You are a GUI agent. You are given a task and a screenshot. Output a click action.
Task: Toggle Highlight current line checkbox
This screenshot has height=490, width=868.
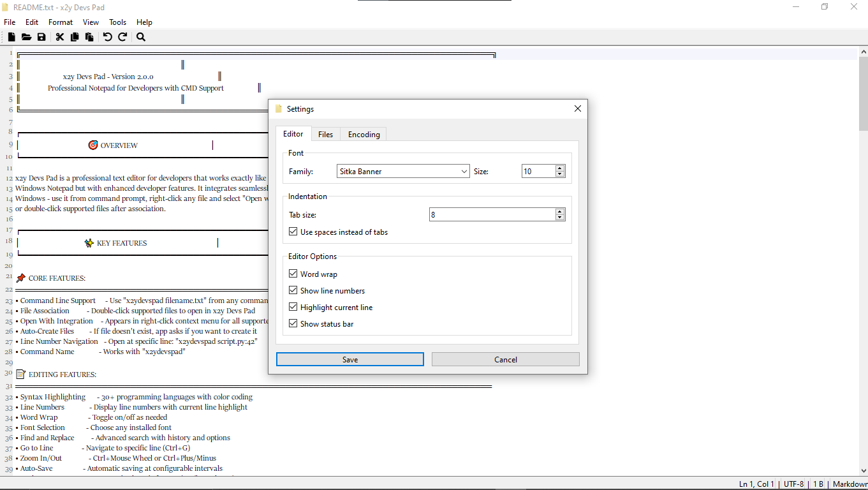[293, 307]
